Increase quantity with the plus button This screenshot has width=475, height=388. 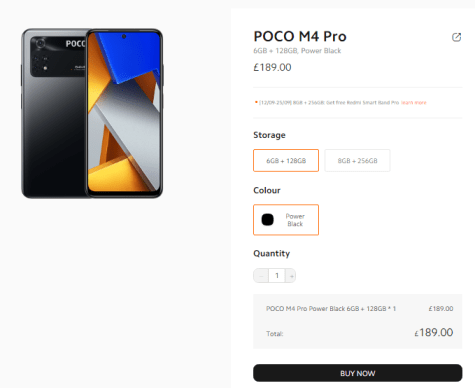tap(291, 276)
